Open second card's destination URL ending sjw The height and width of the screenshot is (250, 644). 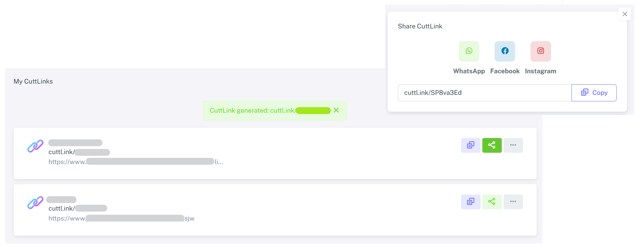coord(121,218)
